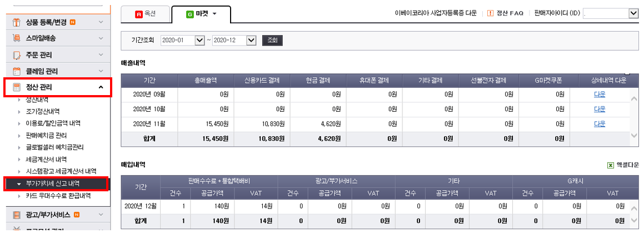Screen dimensions: 644x233
Task: Collapse the 정산 관리 menu chevron
Action: [x=101, y=87]
